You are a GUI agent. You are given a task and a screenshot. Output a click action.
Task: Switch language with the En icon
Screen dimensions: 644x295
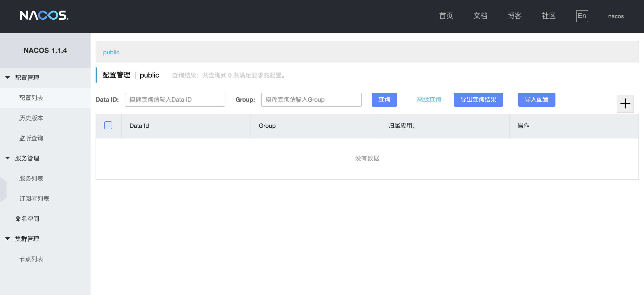coord(582,16)
